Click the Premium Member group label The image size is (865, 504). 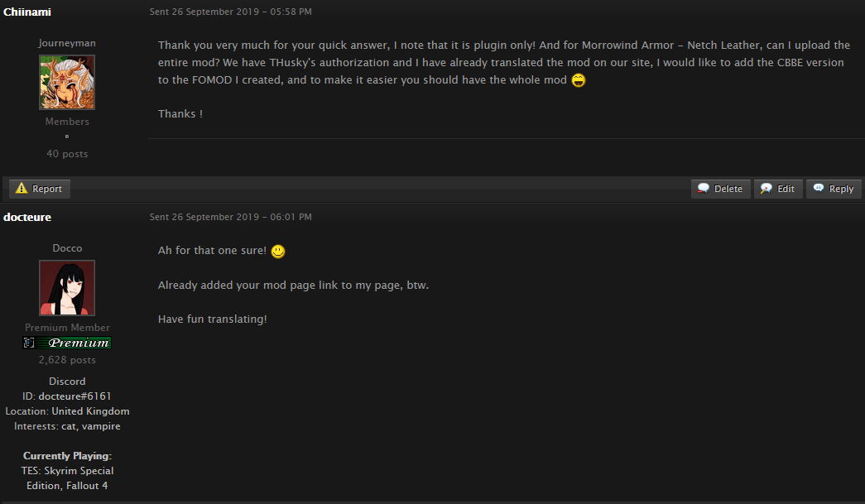(67, 328)
